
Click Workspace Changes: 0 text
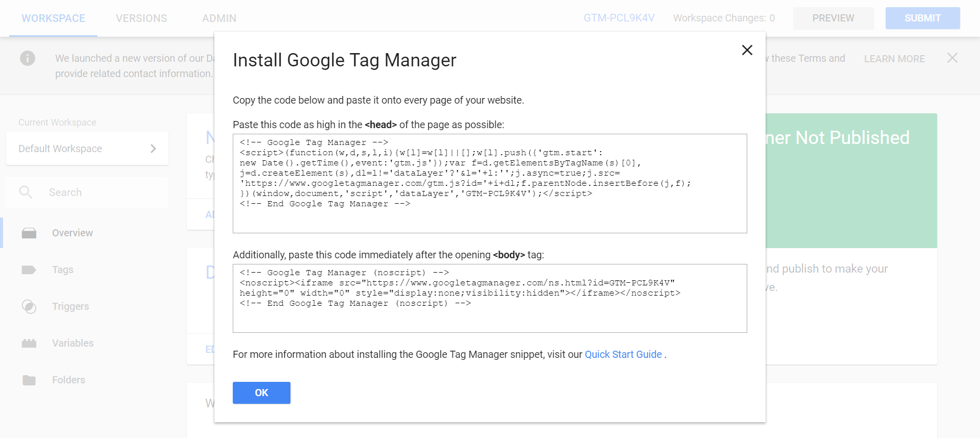[724, 18]
